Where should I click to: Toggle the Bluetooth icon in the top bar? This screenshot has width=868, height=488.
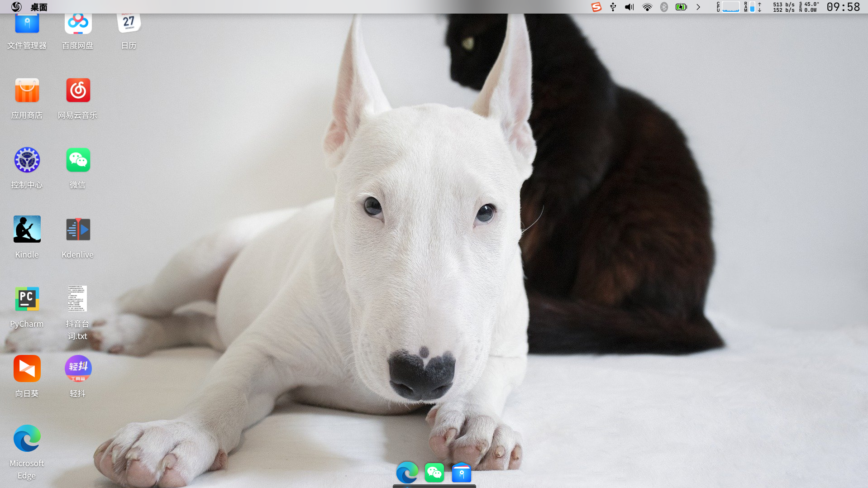(x=664, y=7)
